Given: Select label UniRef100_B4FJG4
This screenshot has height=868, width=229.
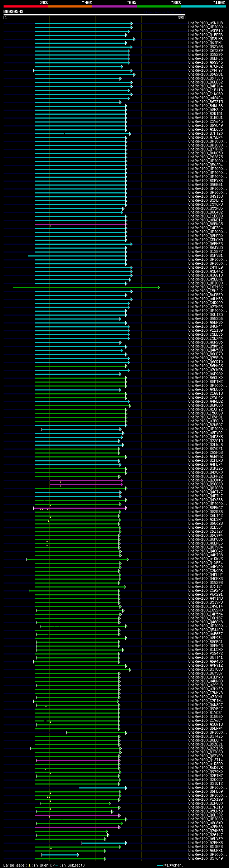Looking at the screenshot, I should tap(205, 86).
